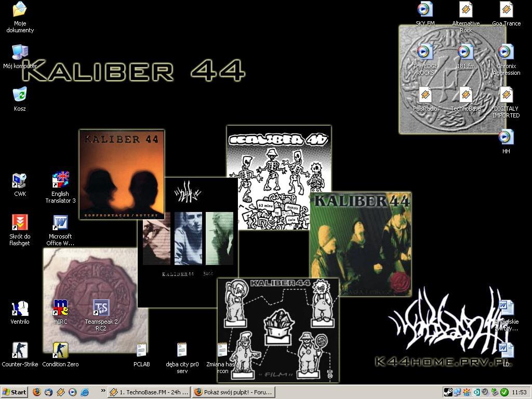Image resolution: width=532 pixels, height=399 pixels.
Task: Open Steam tray icon
Action: [448, 392]
